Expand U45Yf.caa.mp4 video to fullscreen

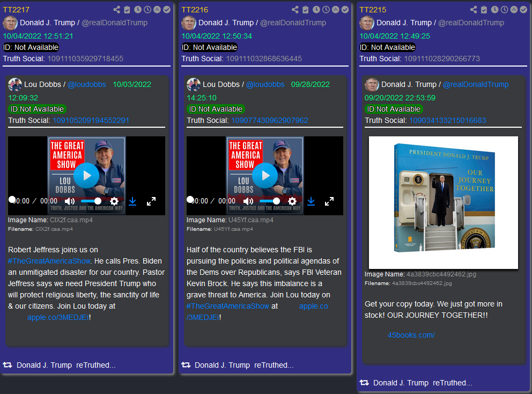pyautogui.click(x=329, y=201)
